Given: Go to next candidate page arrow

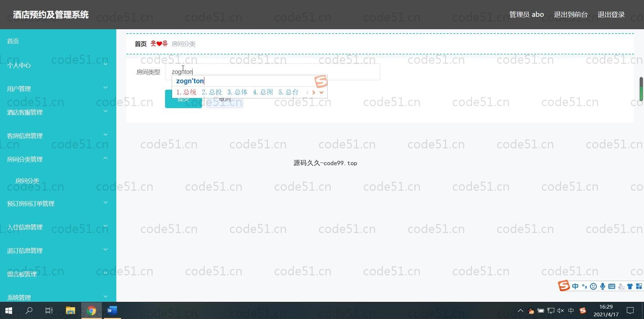Looking at the screenshot, I should coord(314,92).
